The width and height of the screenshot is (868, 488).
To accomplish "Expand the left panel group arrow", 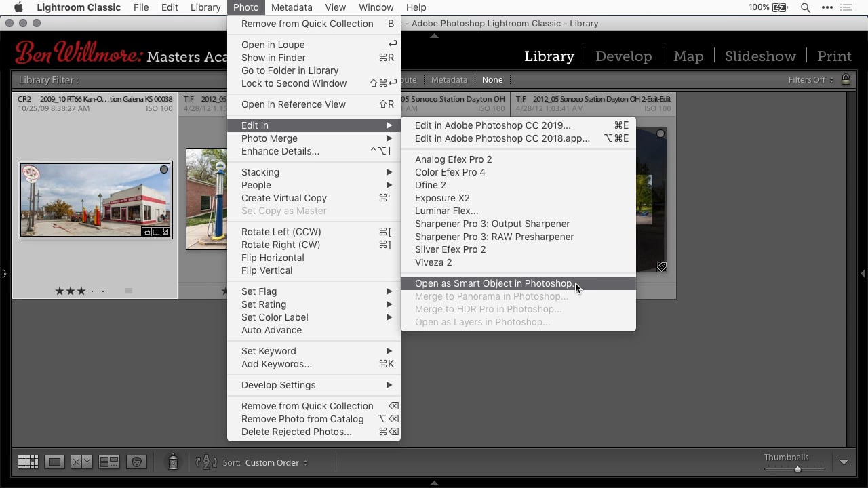I will tap(4, 274).
